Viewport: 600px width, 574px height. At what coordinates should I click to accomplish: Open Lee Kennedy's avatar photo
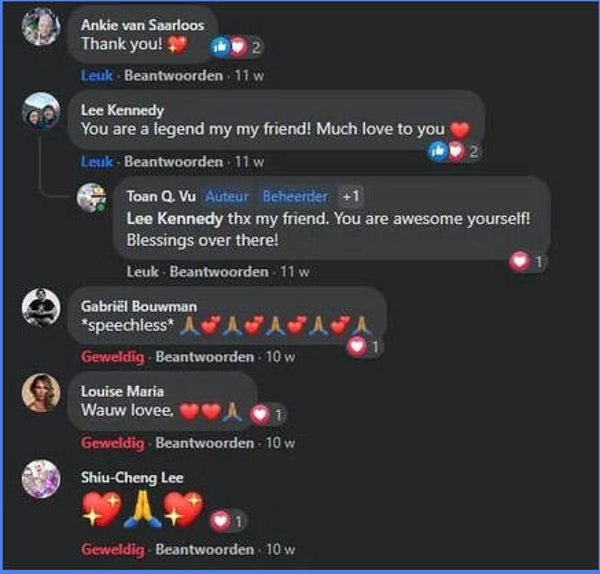point(41,111)
